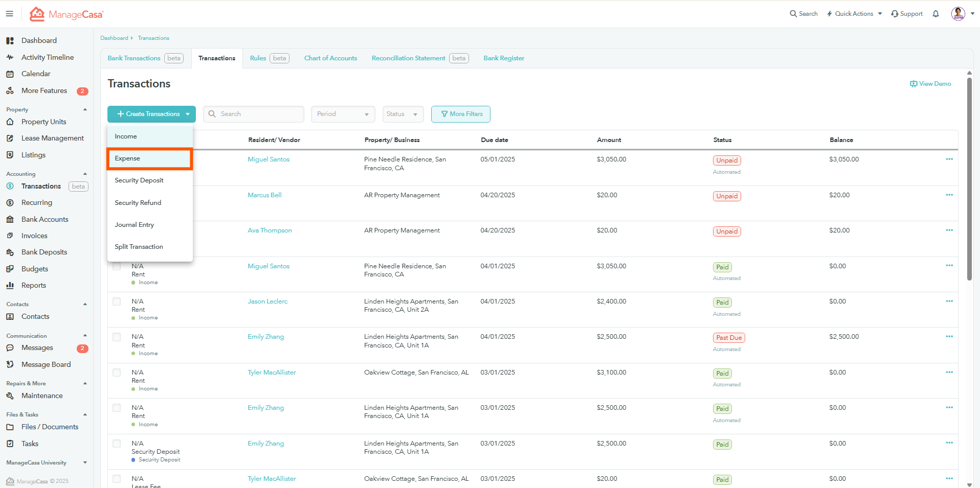The image size is (980, 488).
Task: Choose Journal Entry menu option
Action: [150, 225]
